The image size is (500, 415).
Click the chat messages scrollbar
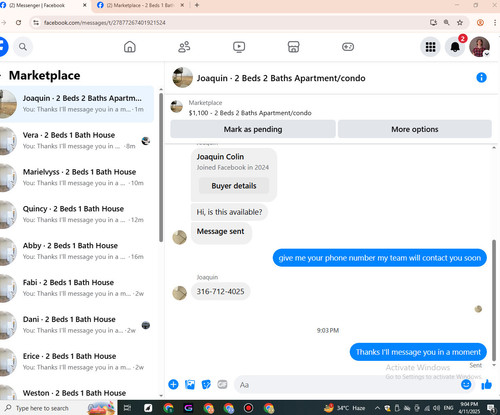pos(494,300)
